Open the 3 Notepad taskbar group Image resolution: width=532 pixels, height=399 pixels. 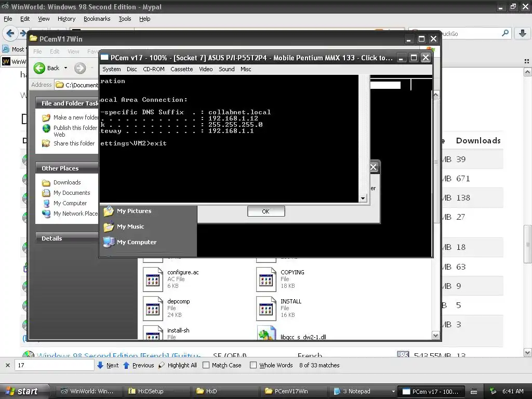point(364,391)
